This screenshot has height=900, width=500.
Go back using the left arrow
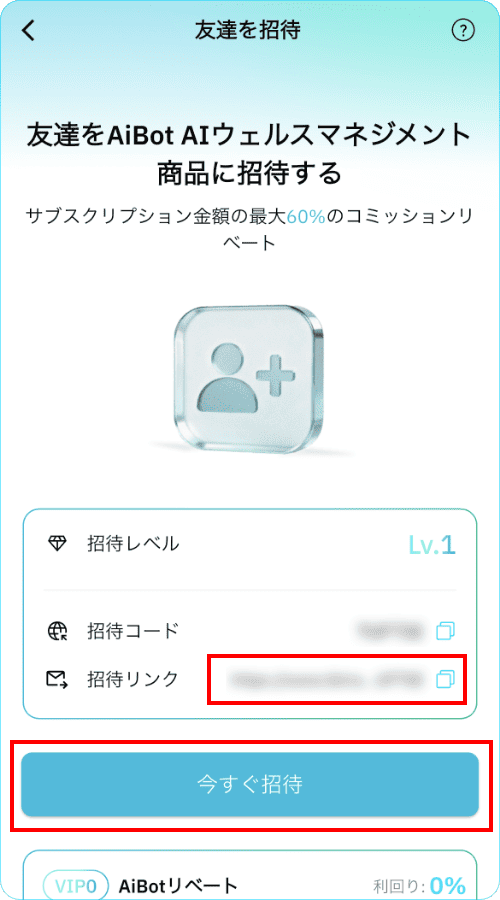pos(28,30)
